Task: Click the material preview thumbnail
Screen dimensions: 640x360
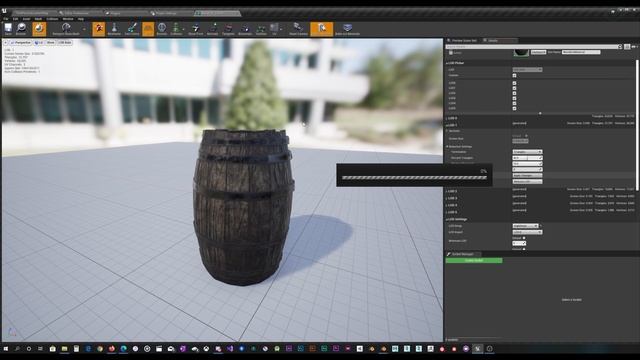Action: tap(521, 53)
